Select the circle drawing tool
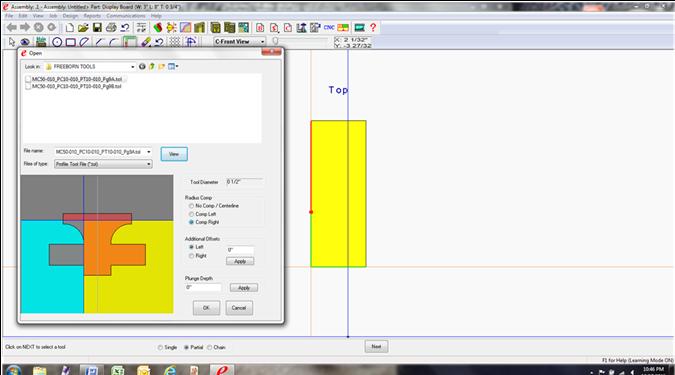675x375 pixels. point(57,42)
